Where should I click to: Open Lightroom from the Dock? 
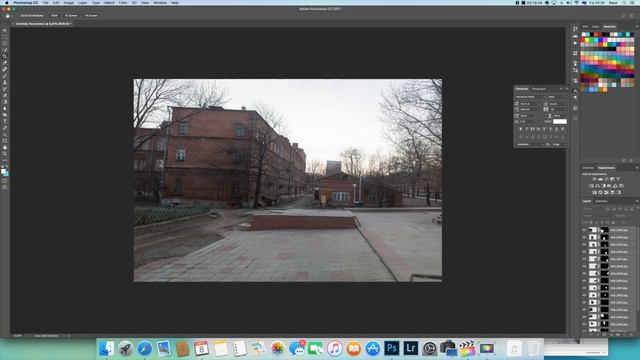pos(411,348)
